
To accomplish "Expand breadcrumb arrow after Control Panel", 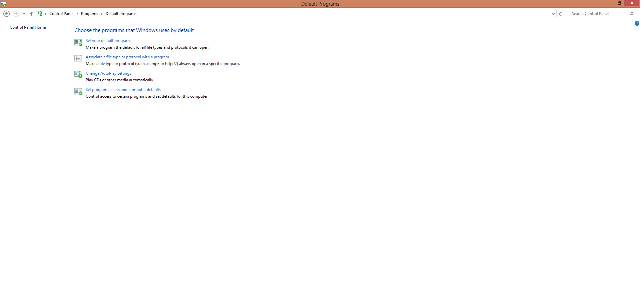I will pos(77,14).
